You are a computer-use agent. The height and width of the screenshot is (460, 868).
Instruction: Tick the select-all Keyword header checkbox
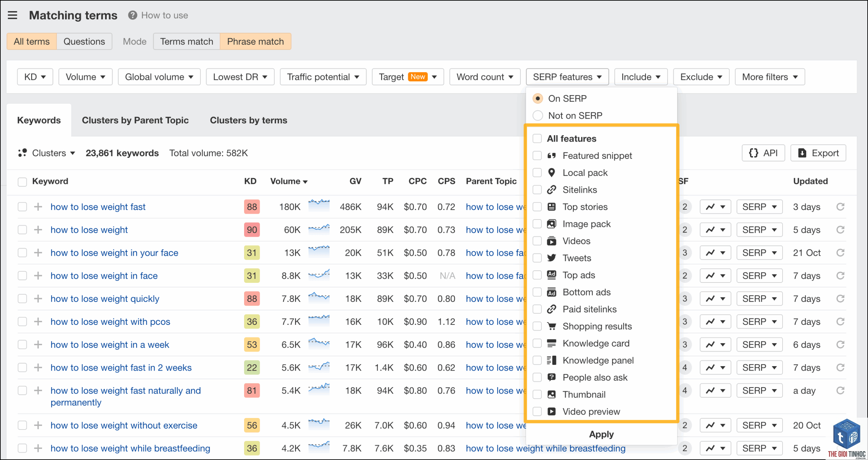coord(22,182)
